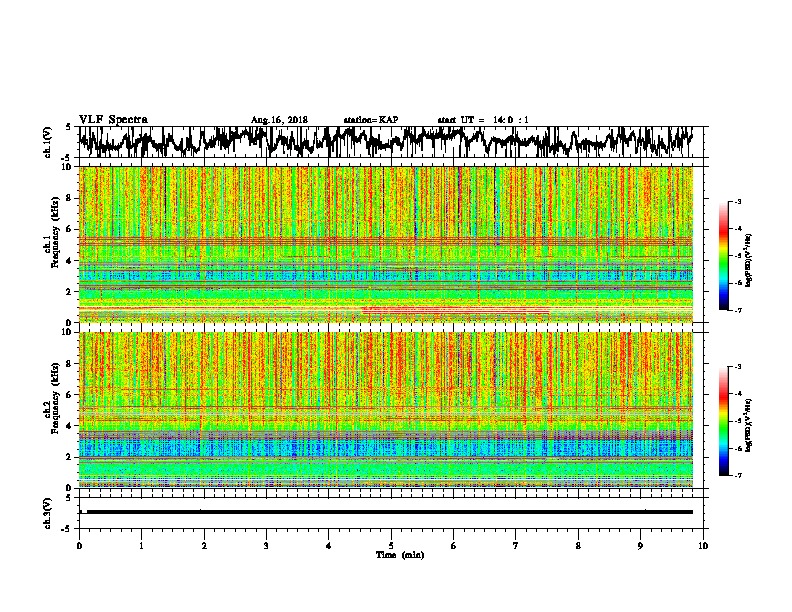Click the "-7" tick on ch.2 colorbar
The image size is (792, 612).
click(x=737, y=475)
